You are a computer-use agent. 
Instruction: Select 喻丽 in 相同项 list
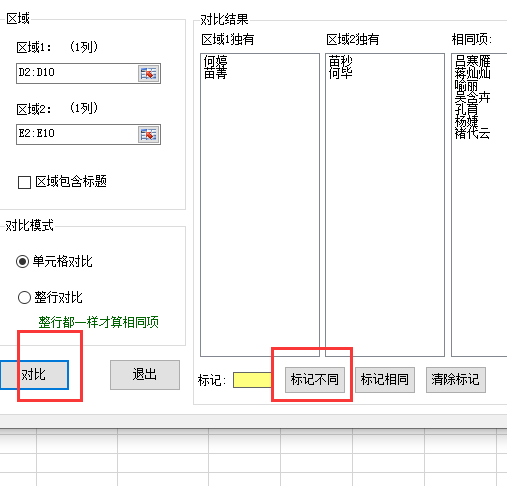(466, 85)
